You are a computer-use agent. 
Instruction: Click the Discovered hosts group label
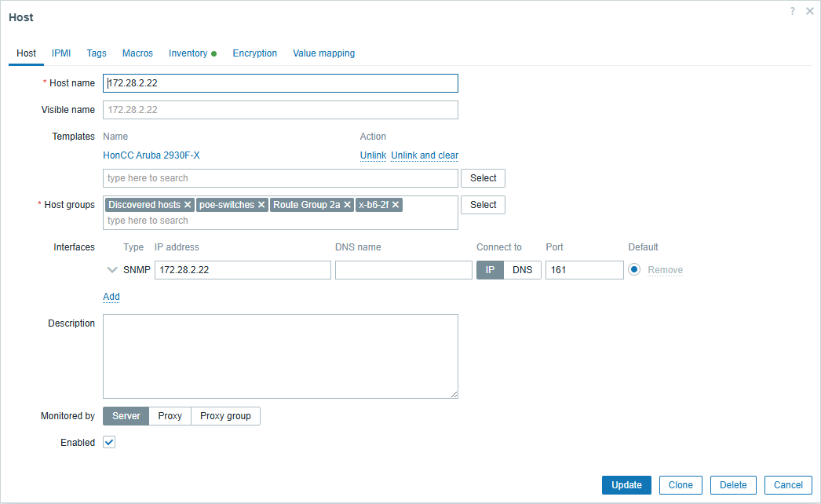(144, 205)
